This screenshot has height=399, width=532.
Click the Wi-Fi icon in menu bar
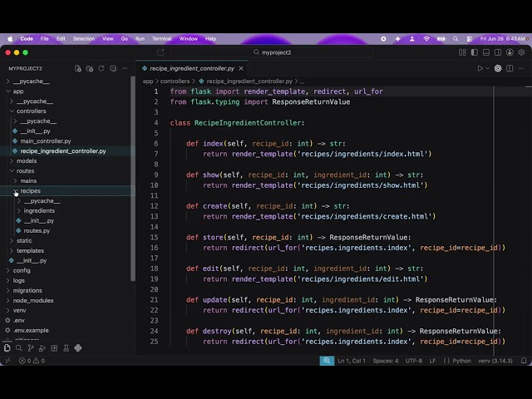tap(426, 39)
